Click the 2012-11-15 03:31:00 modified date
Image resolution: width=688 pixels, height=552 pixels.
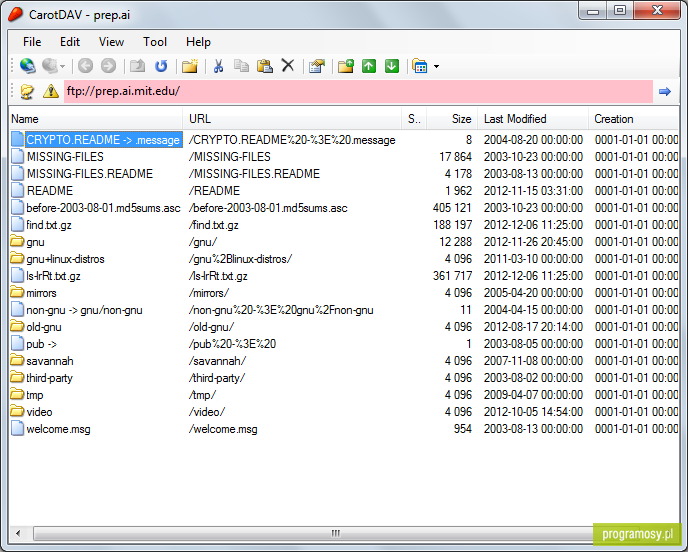coord(533,191)
